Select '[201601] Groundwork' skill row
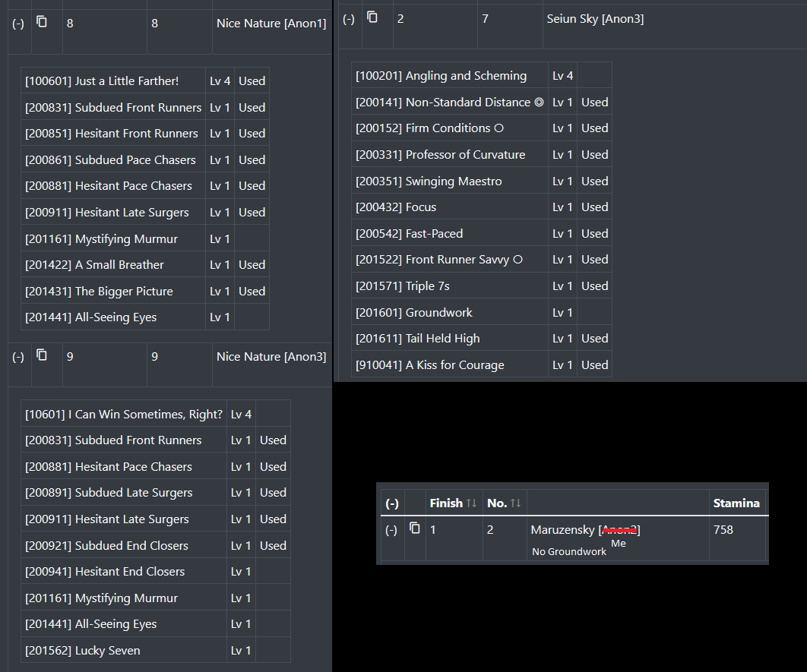 482,312
